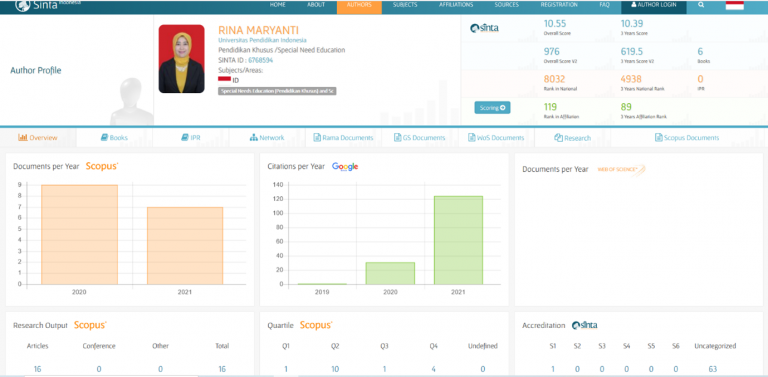
Task: Click Rank in National value 8032
Action: point(555,79)
